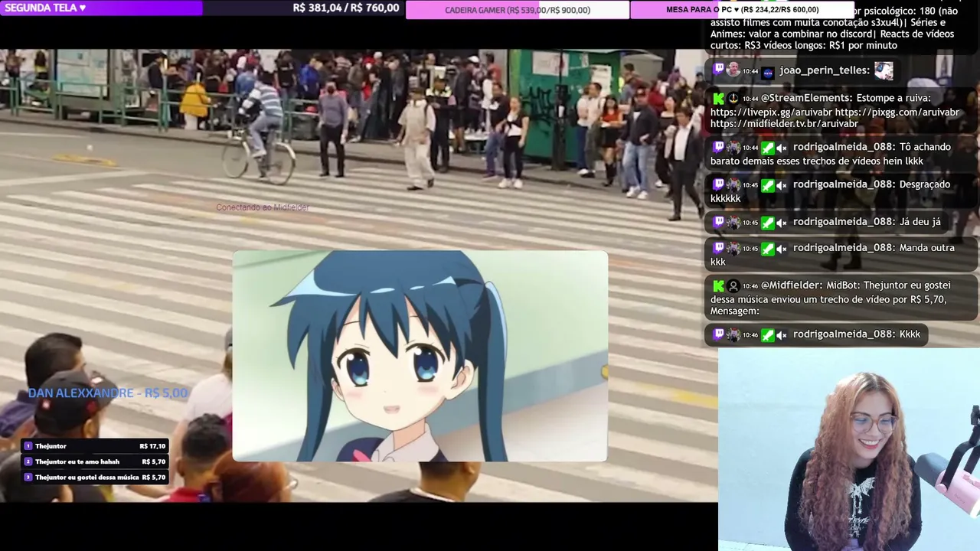Open the midfielder.tv.br/aruivabr link
980x551 pixels.
[x=784, y=124]
